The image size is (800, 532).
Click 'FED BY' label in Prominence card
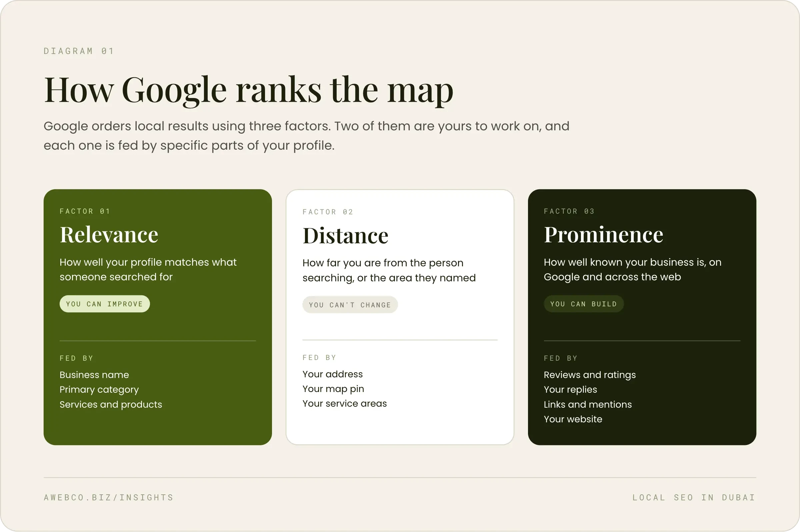click(x=560, y=358)
